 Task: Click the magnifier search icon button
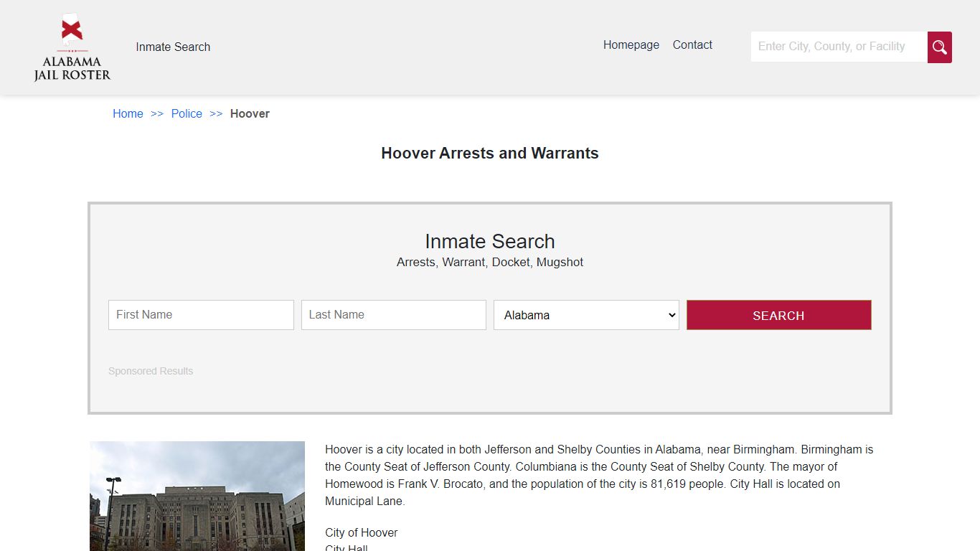point(939,47)
